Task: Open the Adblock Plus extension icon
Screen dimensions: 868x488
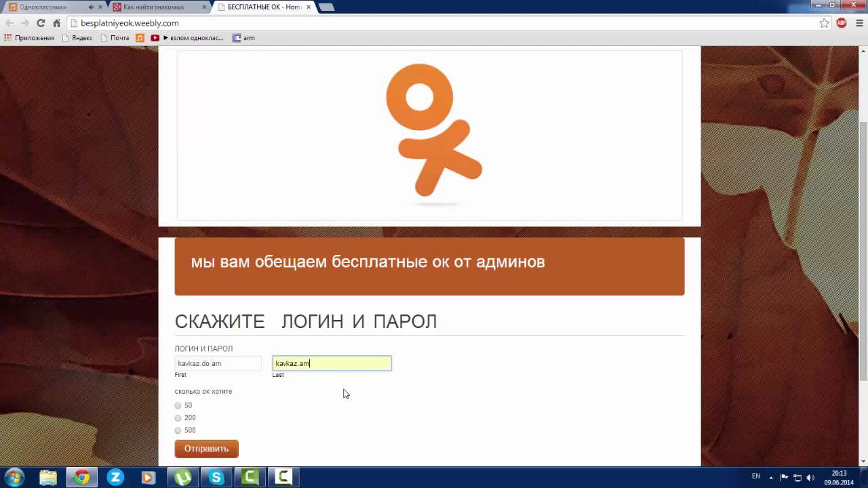Action: 842,23
